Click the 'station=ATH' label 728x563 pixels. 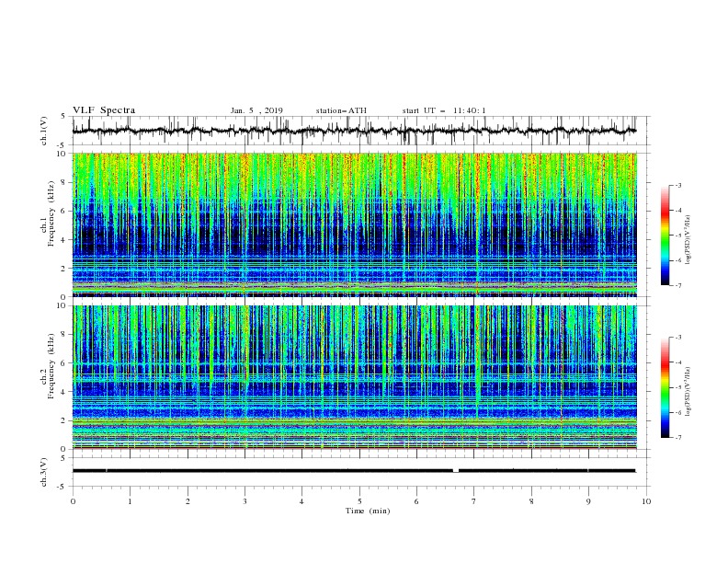point(341,110)
